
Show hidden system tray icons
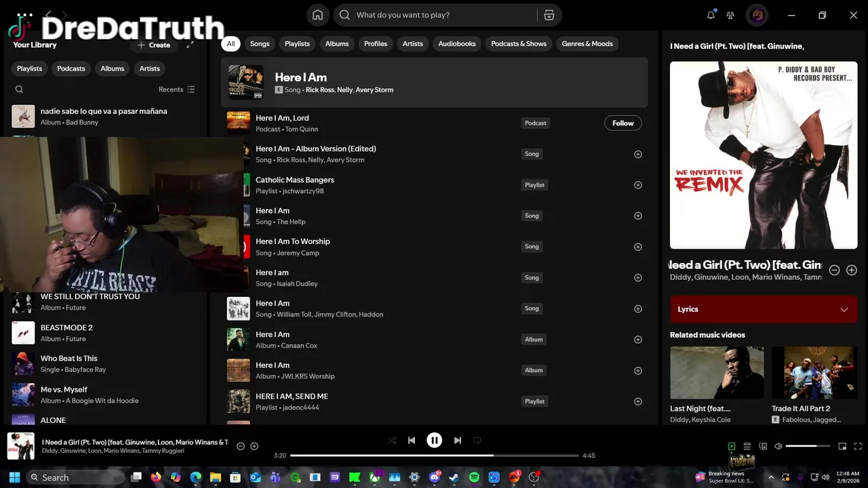[x=770, y=477]
